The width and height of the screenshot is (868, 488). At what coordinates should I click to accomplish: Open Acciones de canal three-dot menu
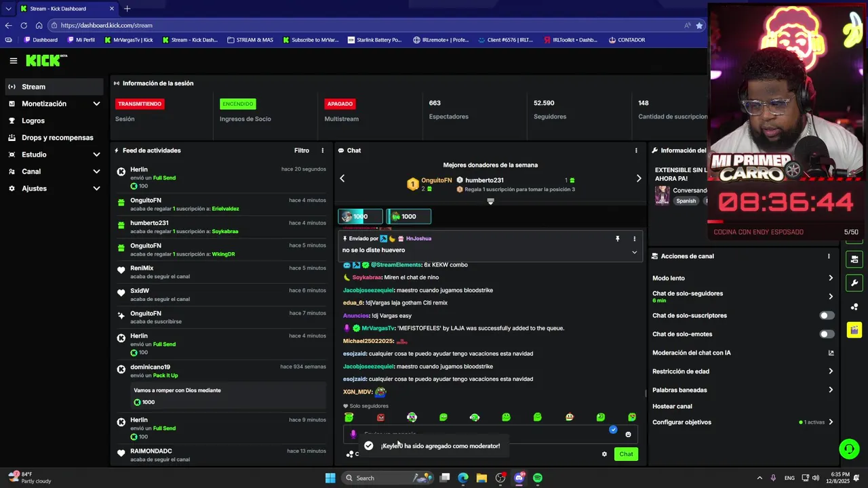(828, 256)
